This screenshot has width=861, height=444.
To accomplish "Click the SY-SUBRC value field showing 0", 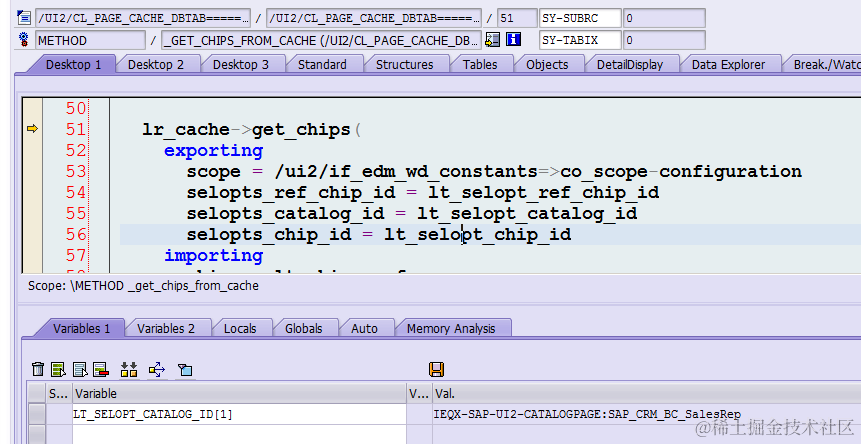I will [x=664, y=18].
